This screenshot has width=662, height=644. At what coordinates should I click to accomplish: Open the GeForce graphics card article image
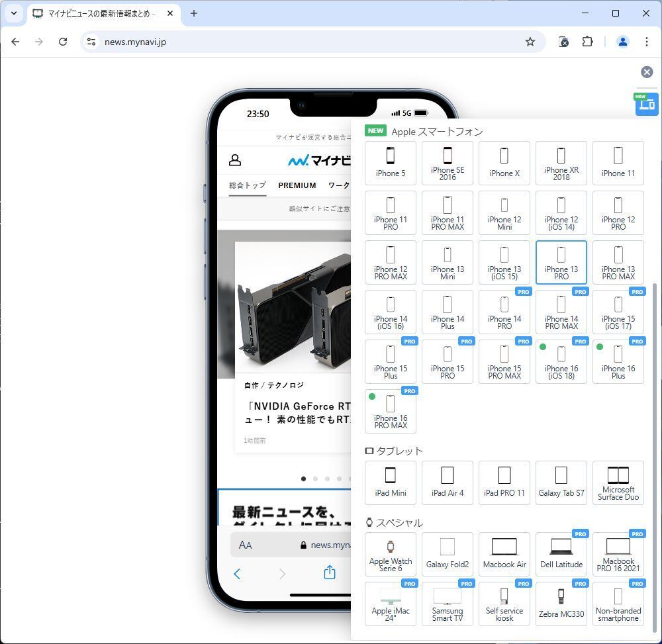[x=293, y=307]
